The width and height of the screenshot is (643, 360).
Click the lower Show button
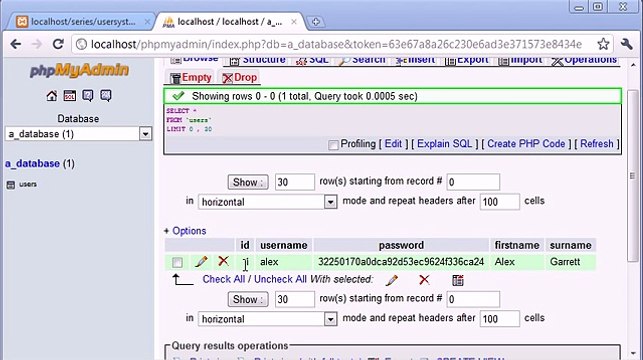(248, 299)
